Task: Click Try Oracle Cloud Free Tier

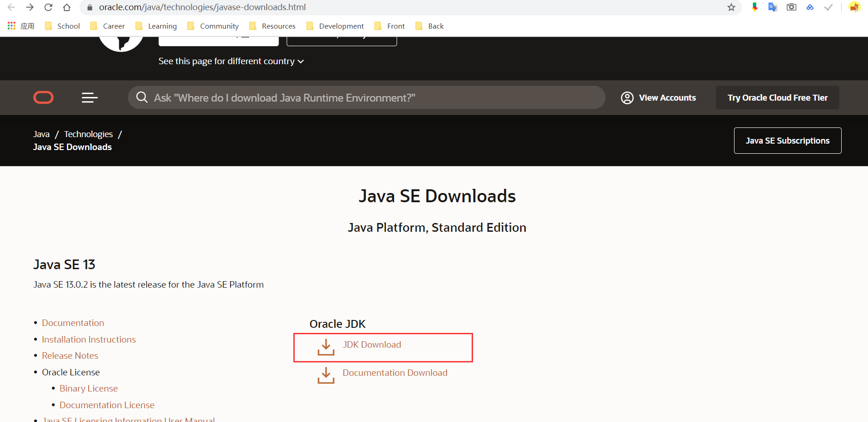Action: (x=777, y=97)
